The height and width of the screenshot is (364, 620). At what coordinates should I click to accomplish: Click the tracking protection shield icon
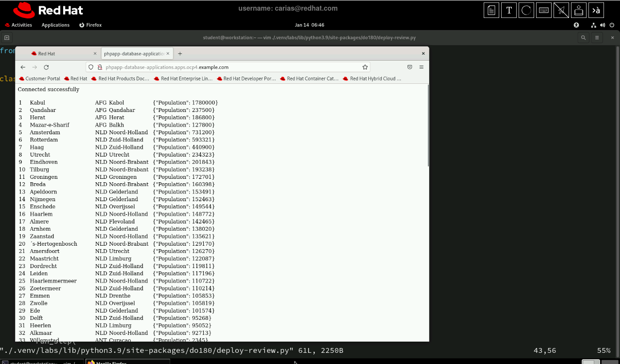(91, 67)
